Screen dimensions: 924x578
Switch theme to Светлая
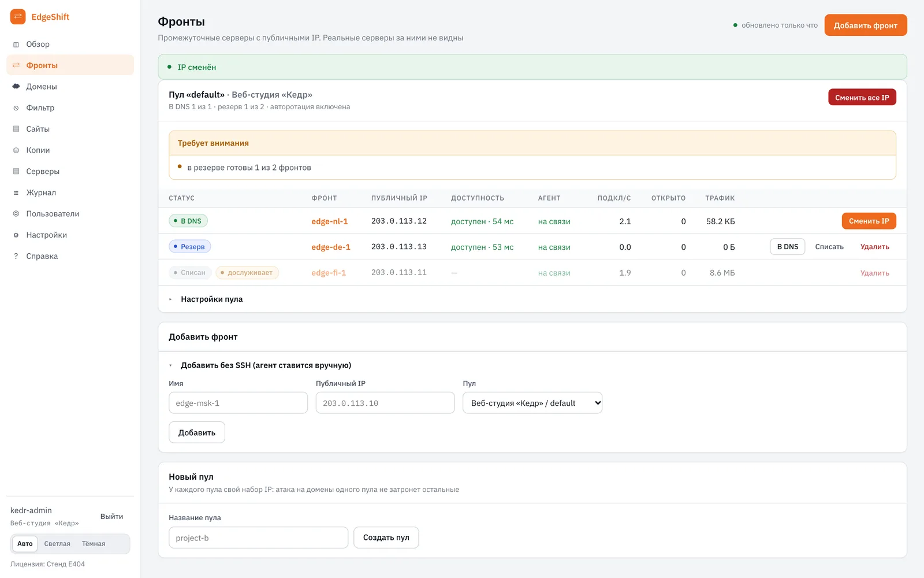click(57, 544)
